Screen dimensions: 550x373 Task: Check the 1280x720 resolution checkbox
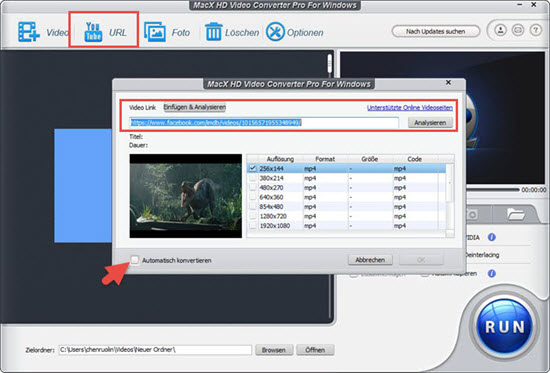tap(253, 216)
